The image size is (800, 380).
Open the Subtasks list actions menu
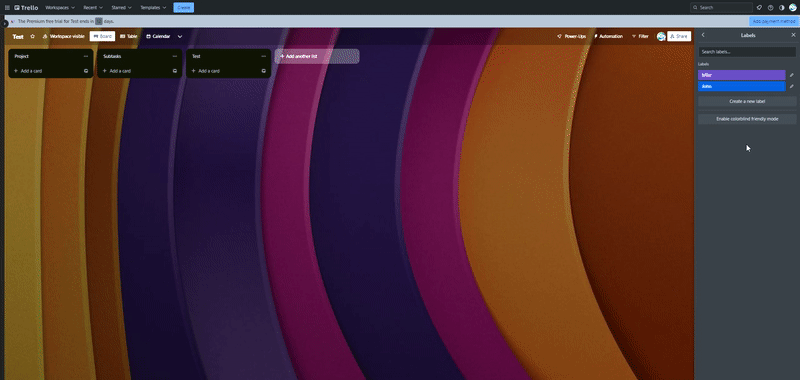(x=174, y=56)
